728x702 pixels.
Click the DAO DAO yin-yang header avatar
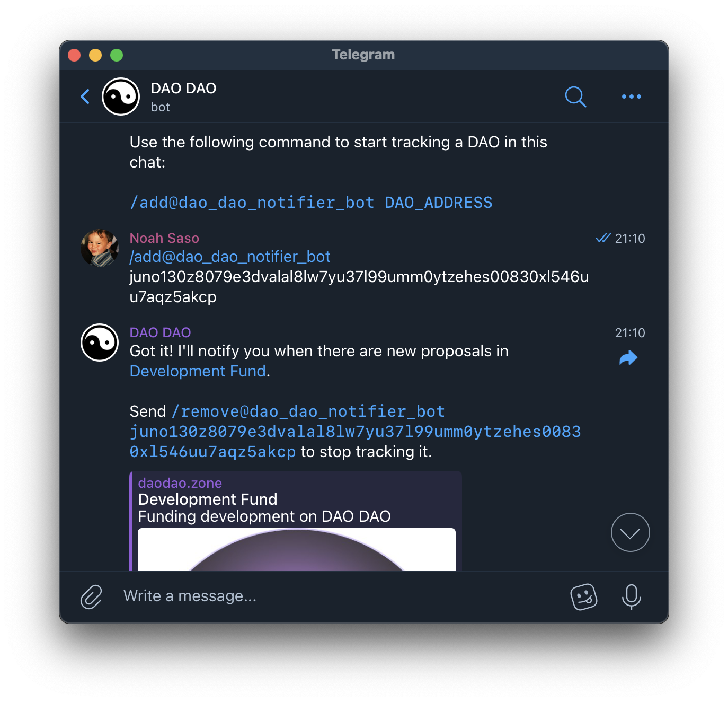pyautogui.click(x=121, y=96)
